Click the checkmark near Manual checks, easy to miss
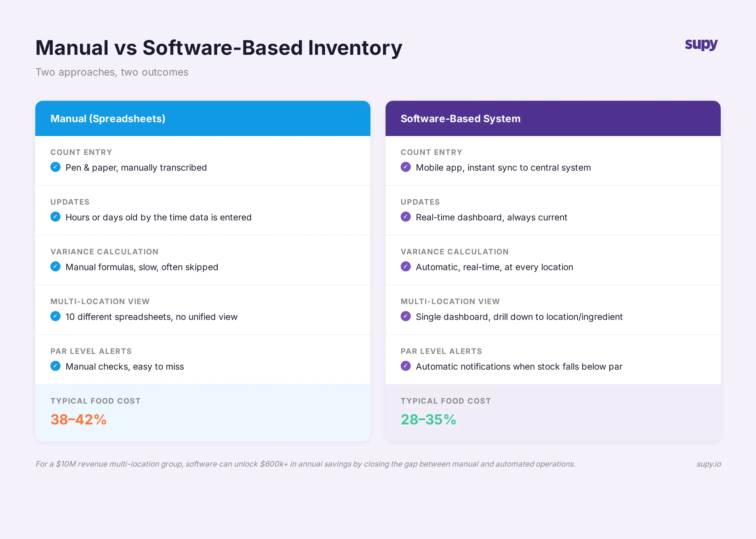 [55, 366]
